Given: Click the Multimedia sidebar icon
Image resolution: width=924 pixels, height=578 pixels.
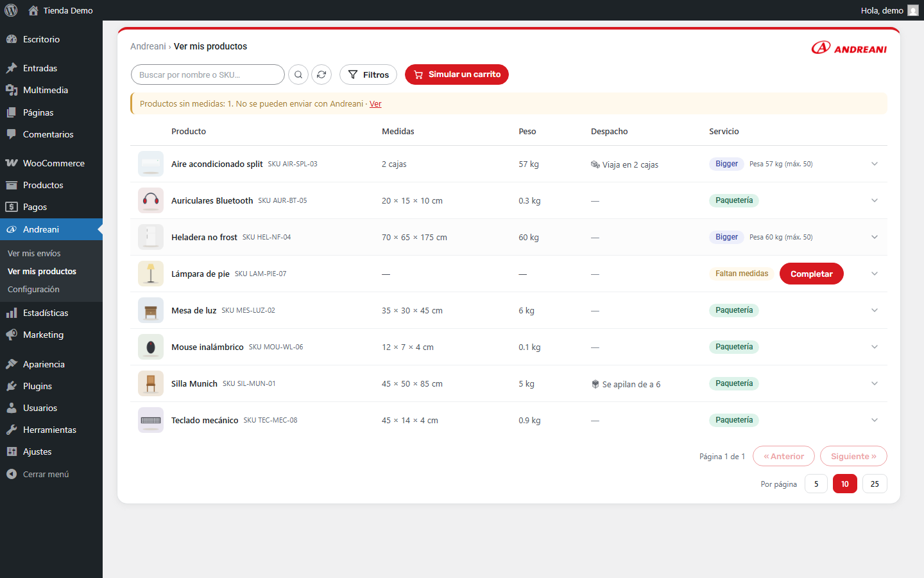Looking at the screenshot, I should pos(12,90).
